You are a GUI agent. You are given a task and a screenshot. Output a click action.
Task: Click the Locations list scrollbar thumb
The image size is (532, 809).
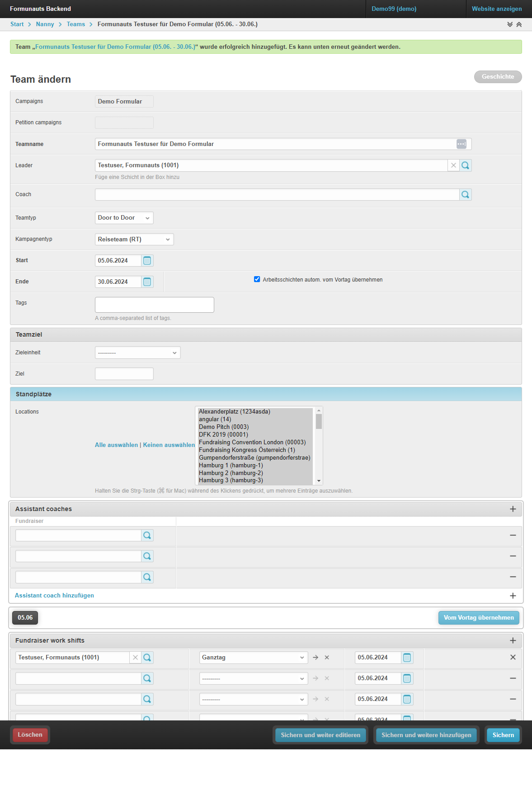click(x=319, y=421)
